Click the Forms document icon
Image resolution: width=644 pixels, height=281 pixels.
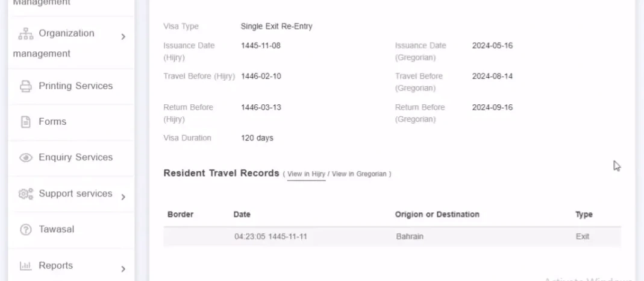26,122
